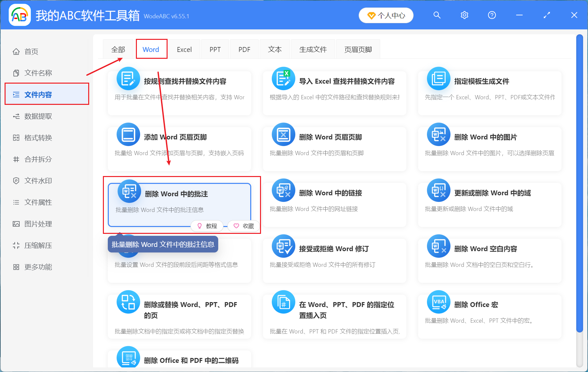The height and width of the screenshot is (372, 588).
Task: Select 图片处理 in the sidebar
Action: pyautogui.click(x=38, y=224)
